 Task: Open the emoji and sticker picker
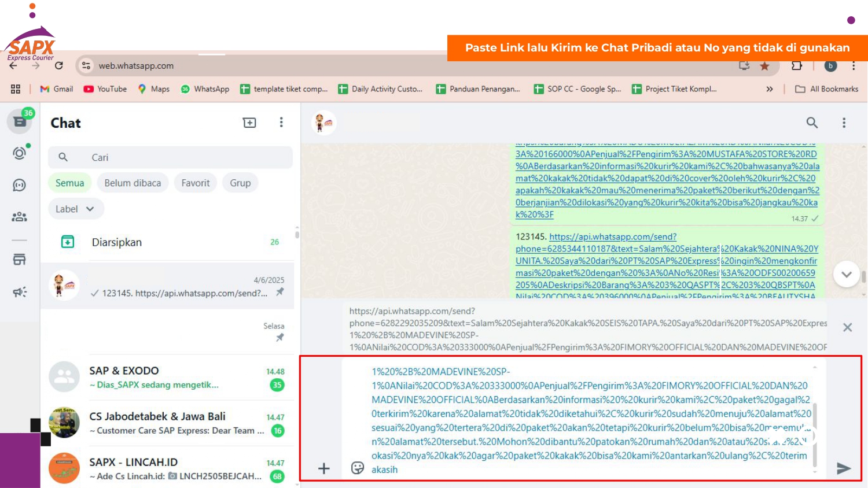pyautogui.click(x=358, y=468)
